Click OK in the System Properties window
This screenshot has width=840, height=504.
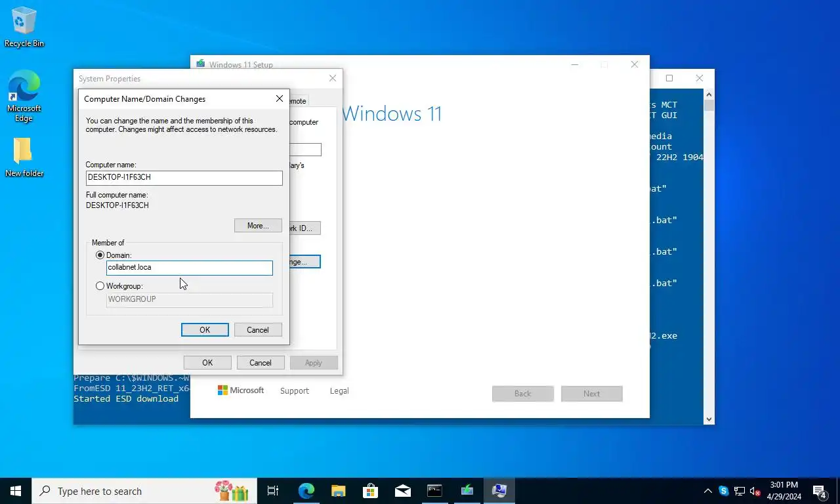click(x=207, y=363)
